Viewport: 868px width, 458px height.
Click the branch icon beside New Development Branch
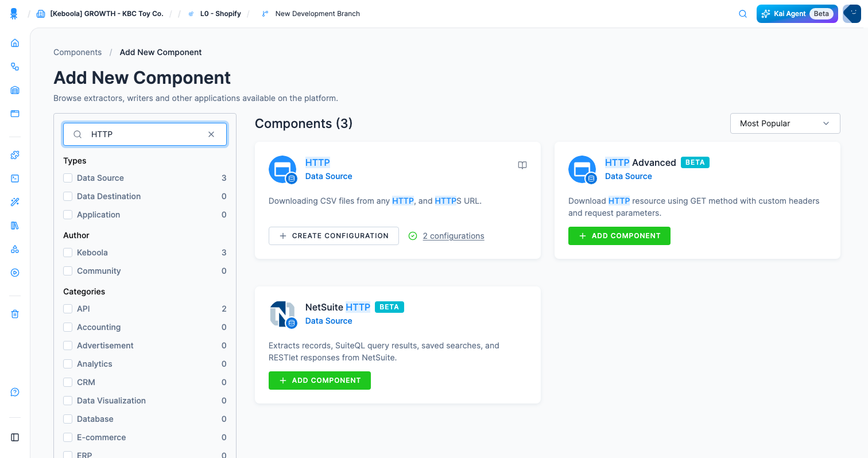pyautogui.click(x=265, y=14)
